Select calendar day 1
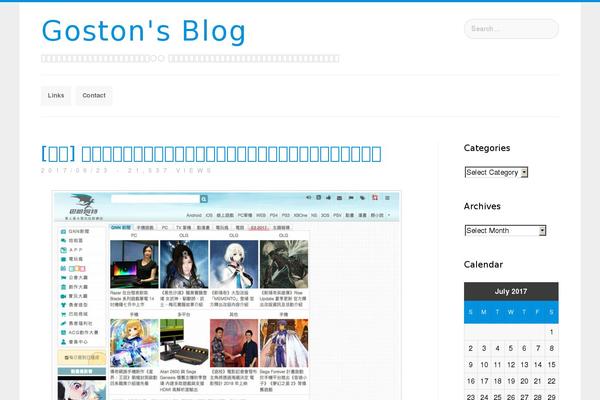Viewport: 600px width, 400px height. [551, 332]
